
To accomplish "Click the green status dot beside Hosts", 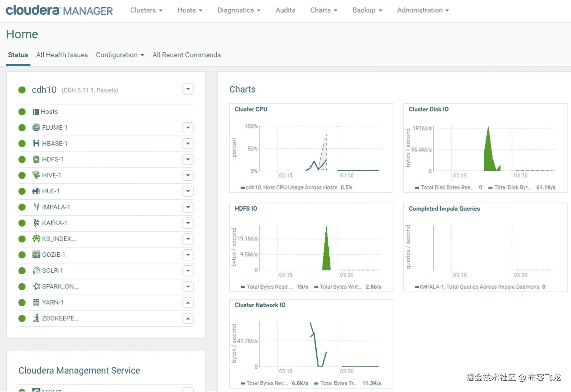I will pyautogui.click(x=22, y=112).
